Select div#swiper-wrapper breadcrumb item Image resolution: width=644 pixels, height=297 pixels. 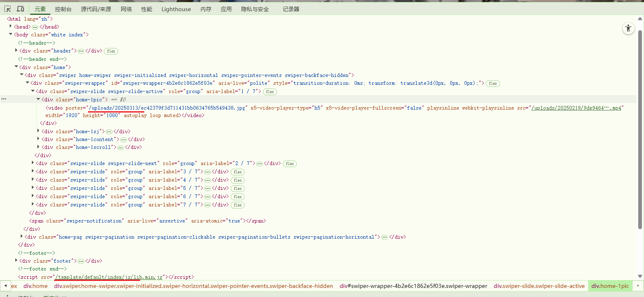pyautogui.click(x=413, y=286)
